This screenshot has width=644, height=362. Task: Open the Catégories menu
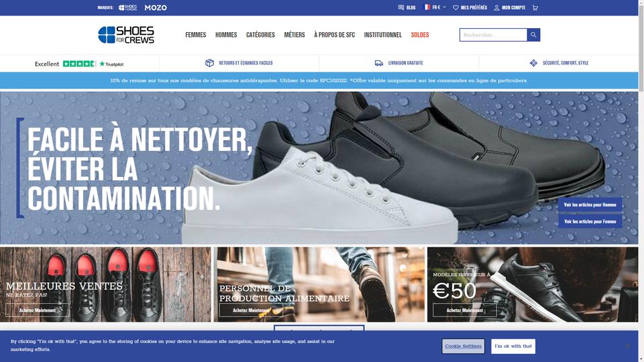(260, 35)
